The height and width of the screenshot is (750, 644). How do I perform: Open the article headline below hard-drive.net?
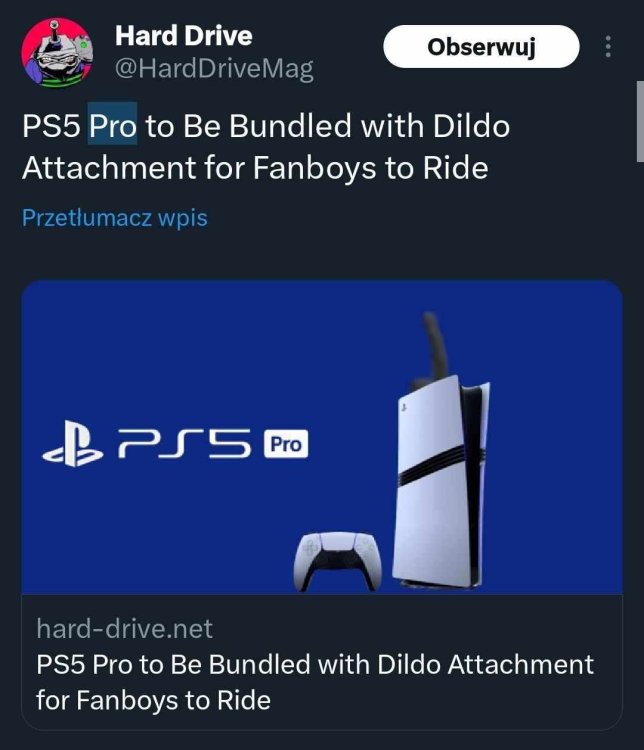click(314, 680)
